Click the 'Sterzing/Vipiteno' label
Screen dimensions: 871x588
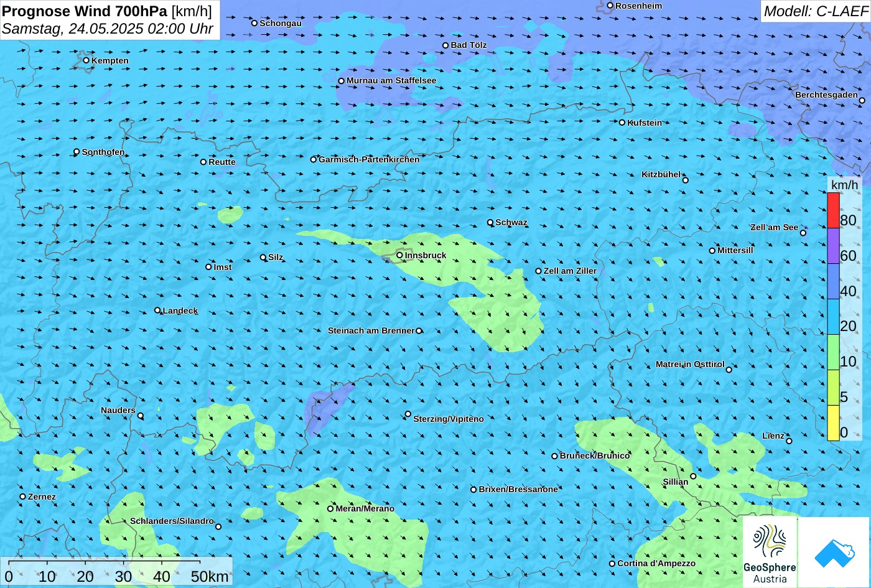coord(449,419)
